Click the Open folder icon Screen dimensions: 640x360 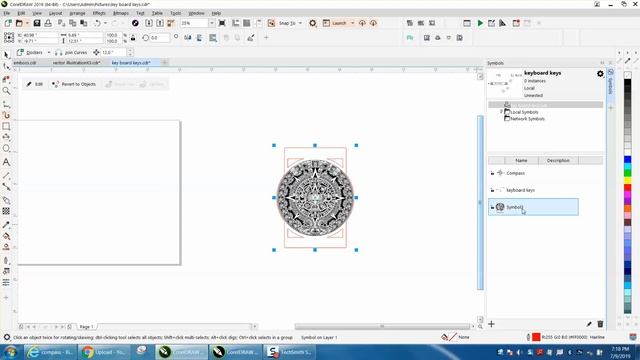(19, 23)
